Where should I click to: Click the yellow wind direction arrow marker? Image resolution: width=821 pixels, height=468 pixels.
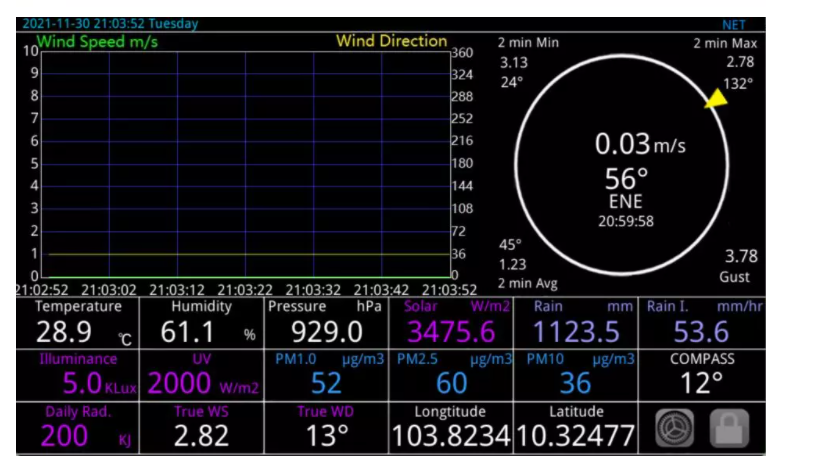(x=716, y=98)
